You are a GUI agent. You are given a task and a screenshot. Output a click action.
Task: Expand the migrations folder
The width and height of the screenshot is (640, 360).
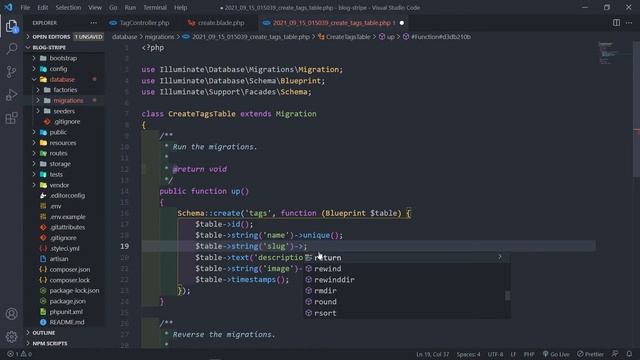click(x=65, y=100)
